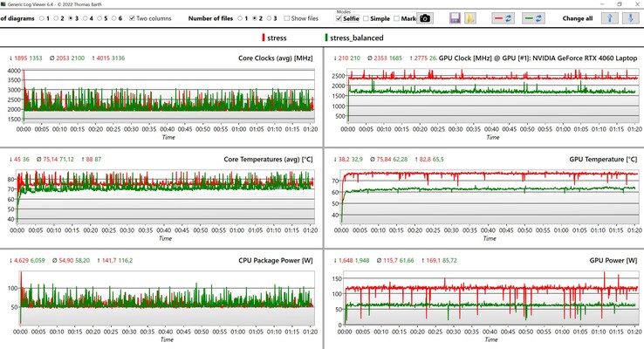Uncheck the Selfie mode checkbox
Screen dimensions: 644x349
point(339,18)
